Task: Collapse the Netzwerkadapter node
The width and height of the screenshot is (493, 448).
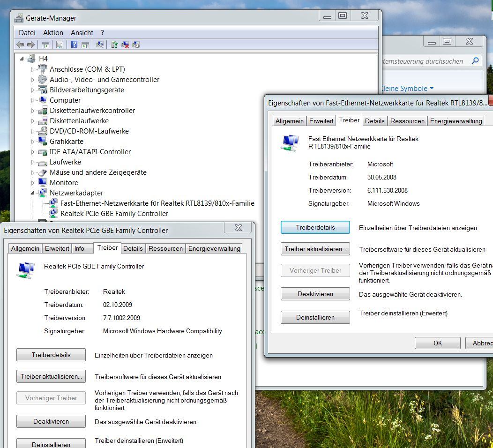Action: coord(32,193)
